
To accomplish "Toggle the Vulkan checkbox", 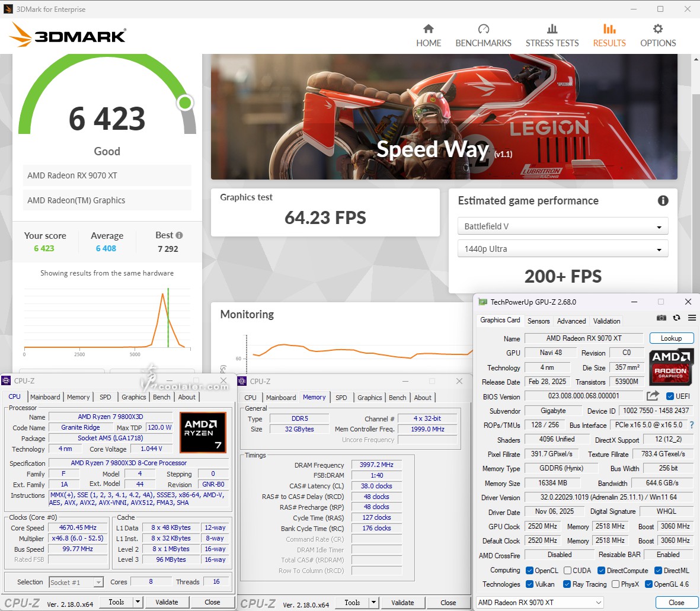I will [x=529, y=584].
